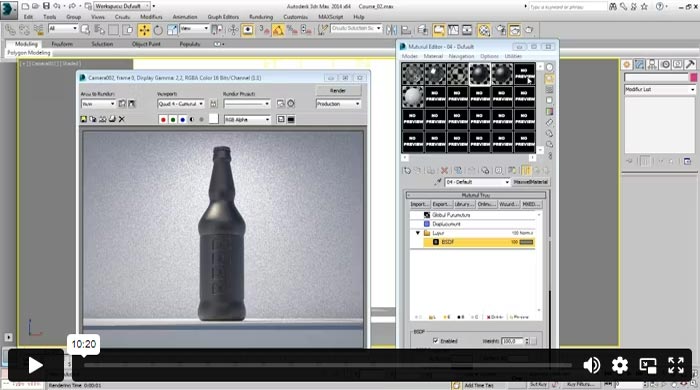Seek along the video progress bar
Screen dimensions: 700x390
click(x=328, y=365)
